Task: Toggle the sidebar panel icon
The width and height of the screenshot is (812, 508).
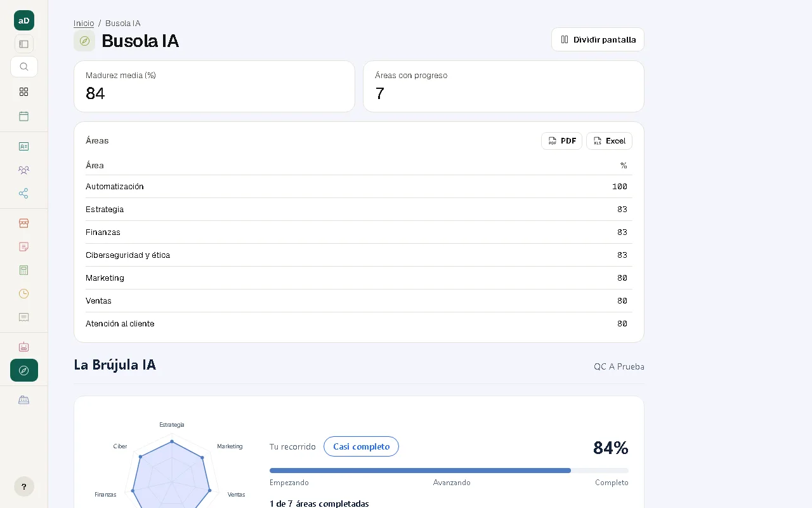Action: click(24, 44)
